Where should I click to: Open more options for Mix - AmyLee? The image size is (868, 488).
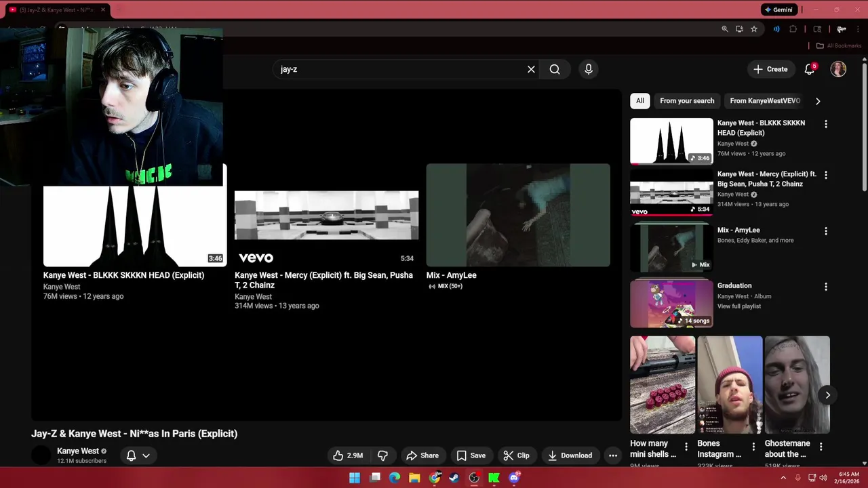[x=826, y=231]
